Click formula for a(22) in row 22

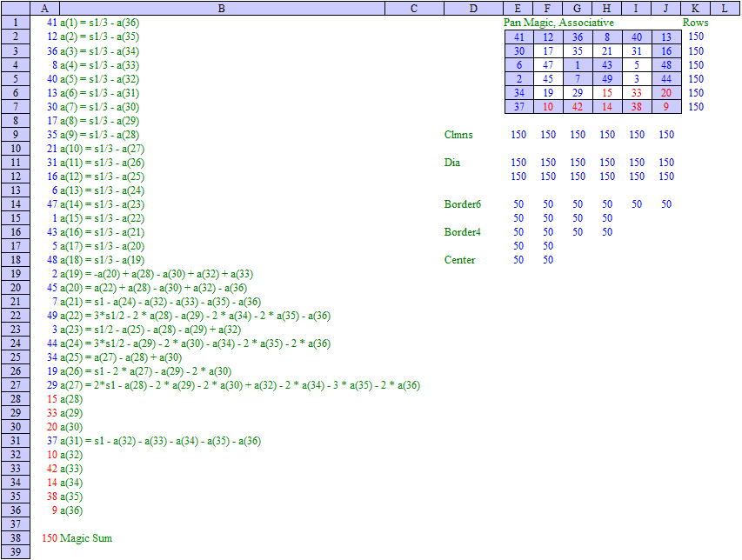pos(195,316)
